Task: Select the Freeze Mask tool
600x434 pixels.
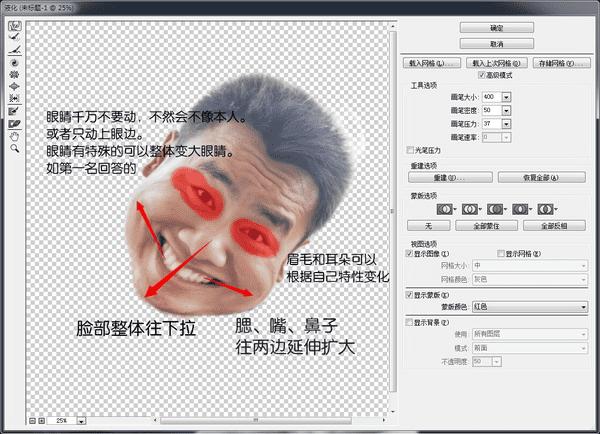Action: click(x=15, y=111)
